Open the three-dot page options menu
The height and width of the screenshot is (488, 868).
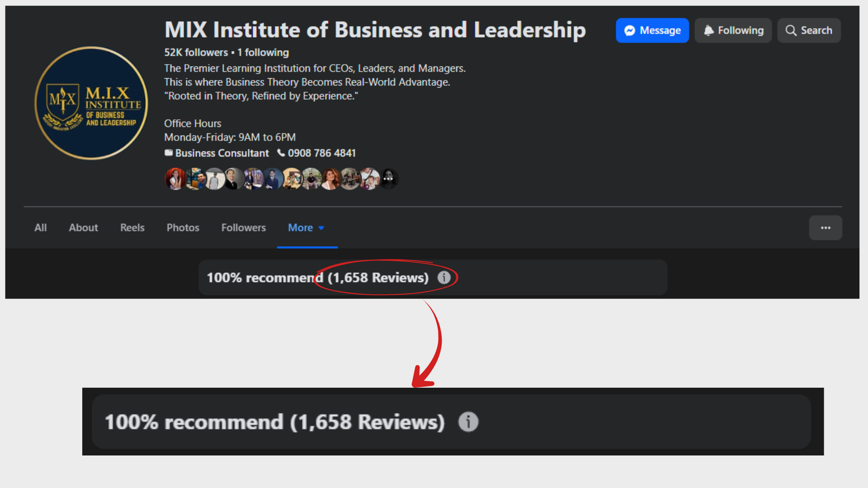[x=826, y=228]
